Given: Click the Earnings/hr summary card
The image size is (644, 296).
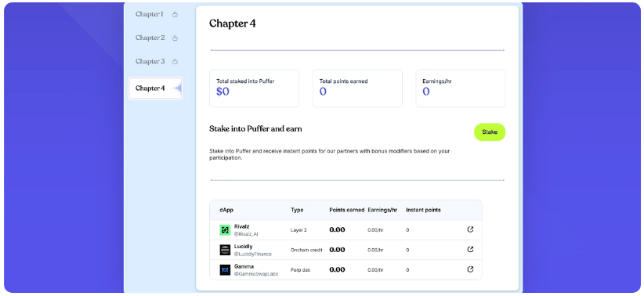Looking at the screenshot, I should coord(461,88).
